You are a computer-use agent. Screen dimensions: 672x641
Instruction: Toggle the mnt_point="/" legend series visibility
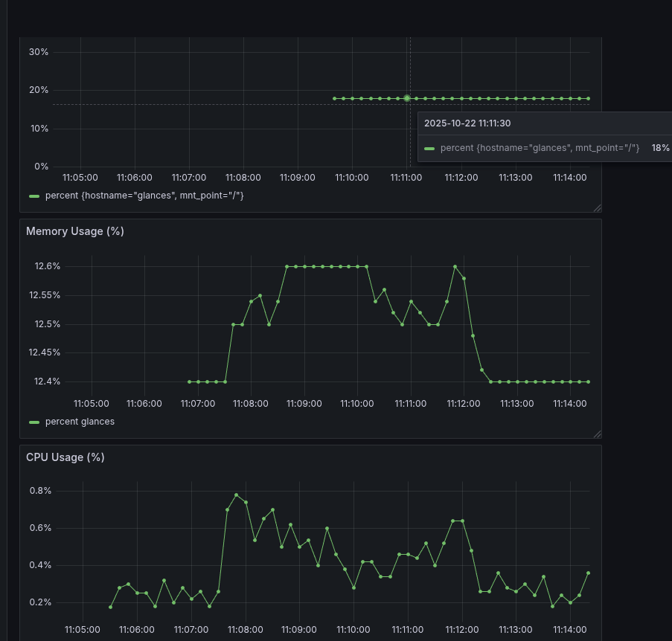tap(144, 196)
